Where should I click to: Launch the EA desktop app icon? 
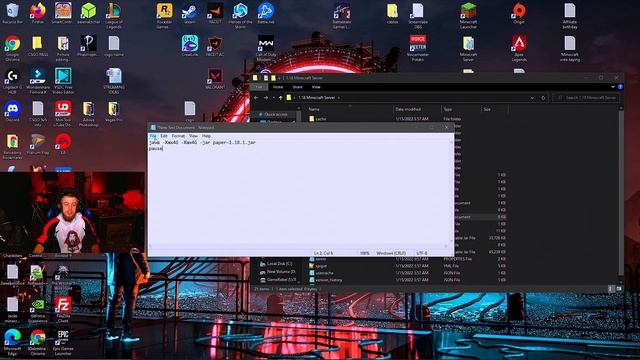pyautogui.click(x=63, y=144)
